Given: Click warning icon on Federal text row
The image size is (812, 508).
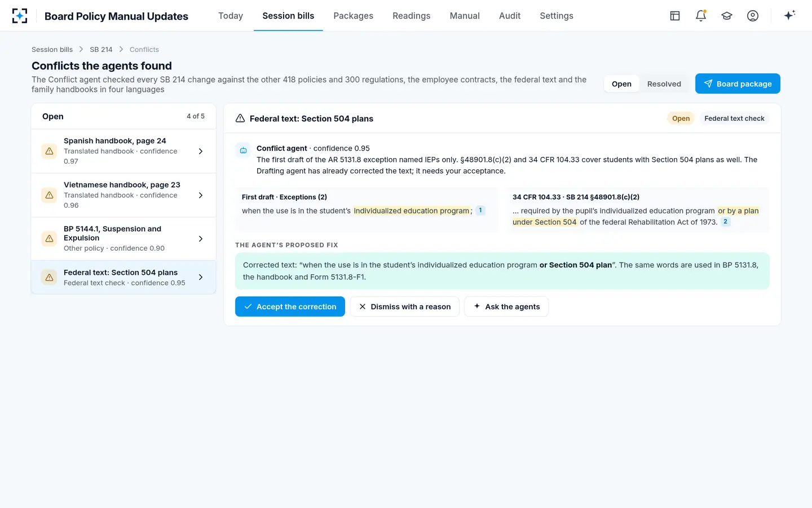Looking at the screenshot, I should coord(49,277).
